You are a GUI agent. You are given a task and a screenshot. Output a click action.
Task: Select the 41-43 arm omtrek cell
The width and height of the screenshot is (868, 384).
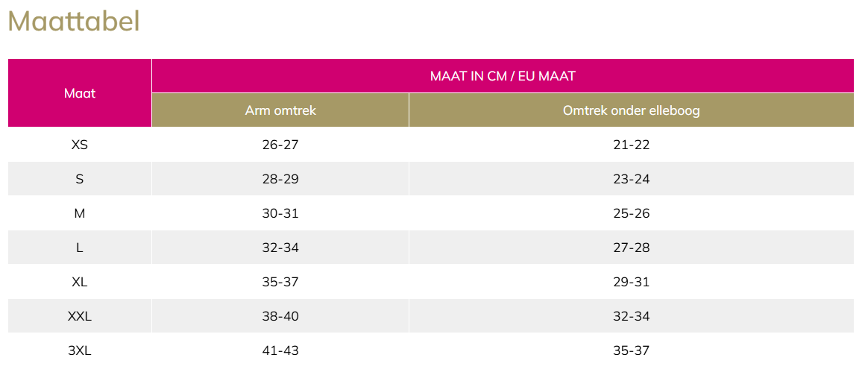[280, 350]
